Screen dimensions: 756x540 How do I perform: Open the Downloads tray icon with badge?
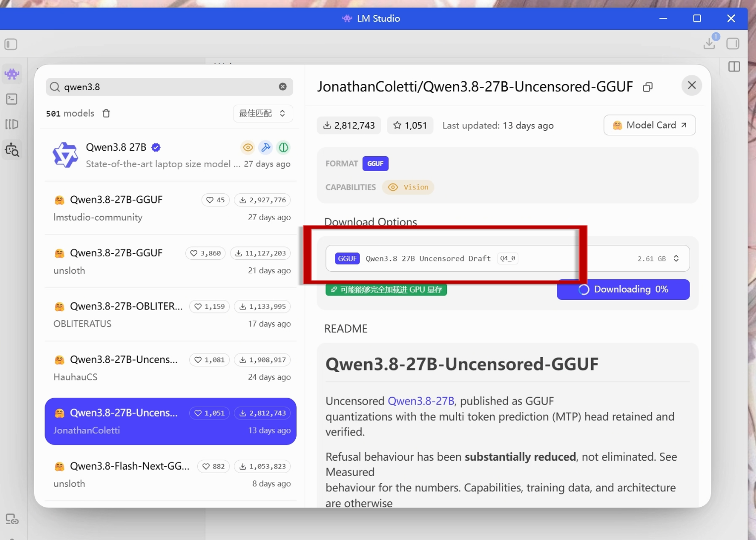pos(710,43)
